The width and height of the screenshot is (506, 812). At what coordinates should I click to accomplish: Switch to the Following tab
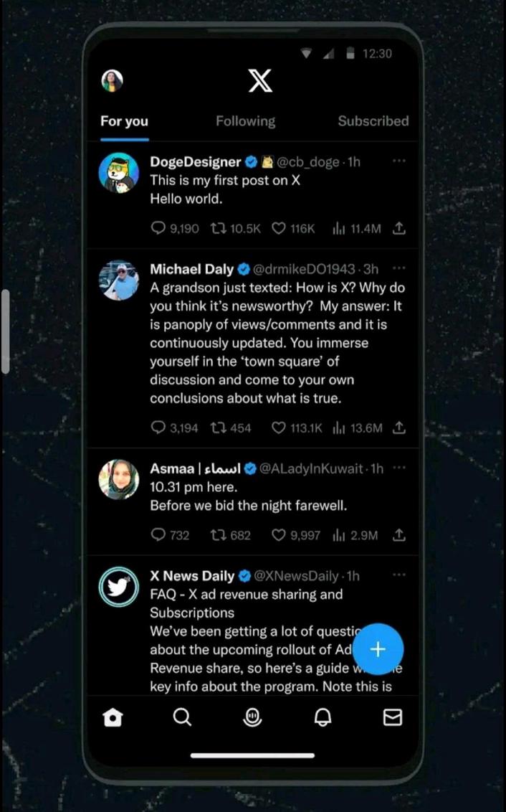click(x=245, y=121)
